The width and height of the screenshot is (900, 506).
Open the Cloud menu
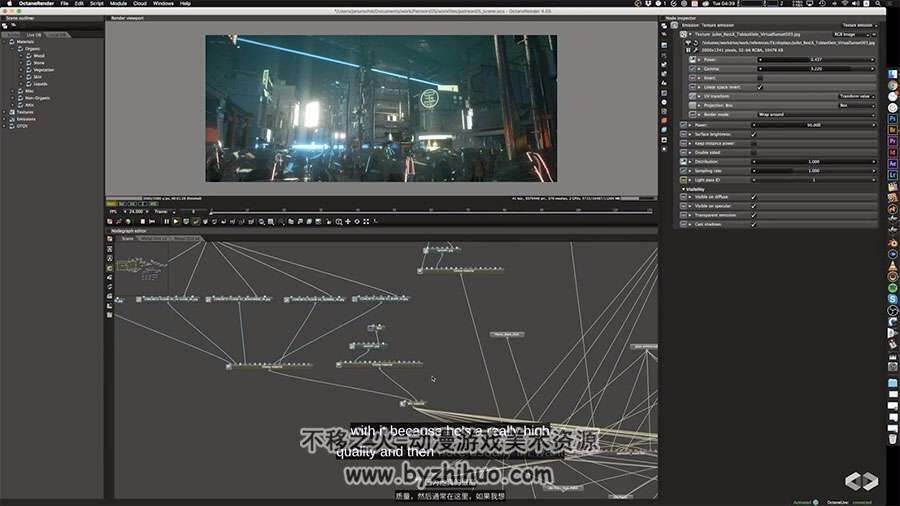[x=139, y=3]
